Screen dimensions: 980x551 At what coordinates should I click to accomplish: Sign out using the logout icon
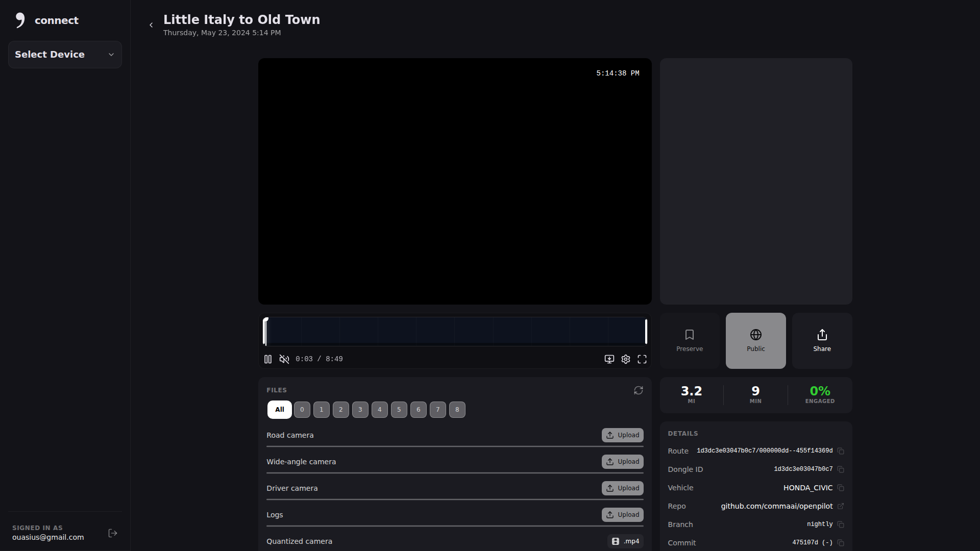(113, 533)
